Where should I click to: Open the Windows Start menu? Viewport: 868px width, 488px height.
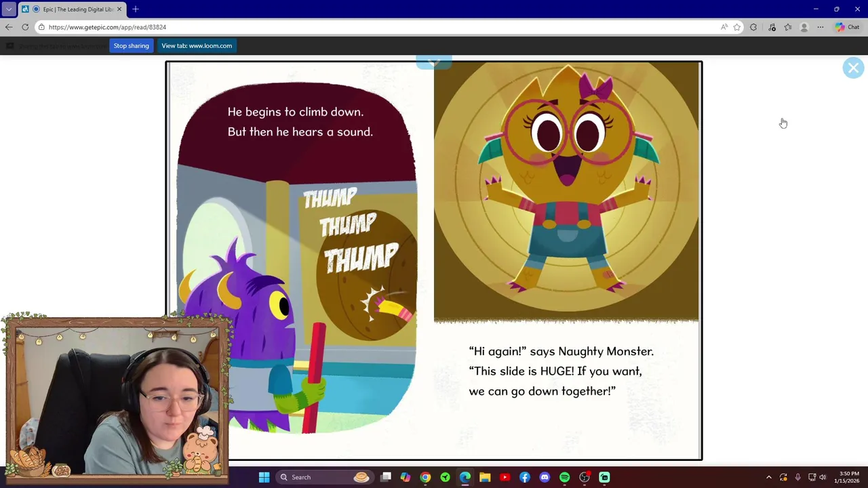click(264, 477)
